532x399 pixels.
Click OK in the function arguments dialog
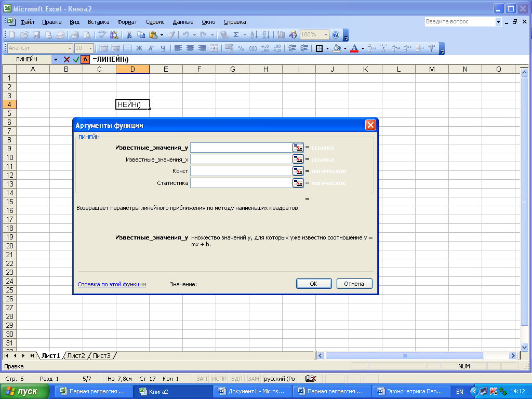coord(314,284)
